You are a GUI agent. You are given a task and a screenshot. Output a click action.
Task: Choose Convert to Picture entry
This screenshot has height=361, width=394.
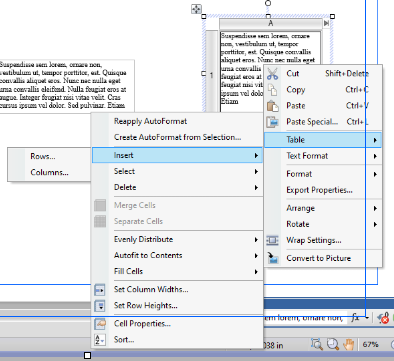click(323, 258)
